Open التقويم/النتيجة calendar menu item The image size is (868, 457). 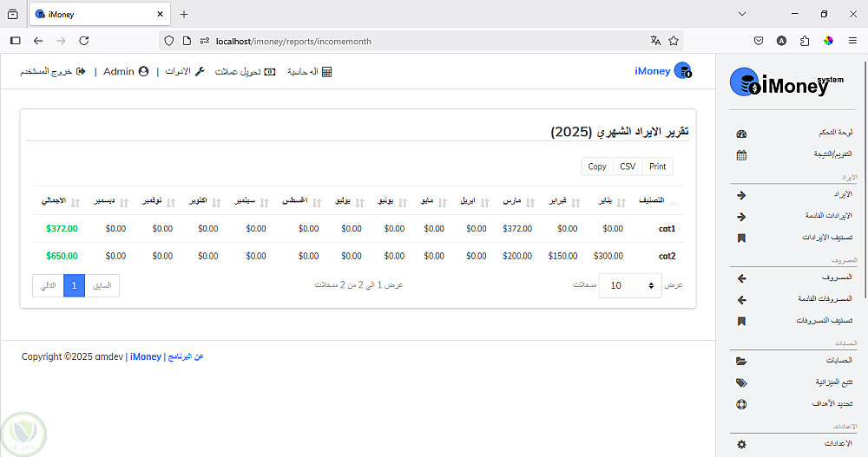[833, 153]
